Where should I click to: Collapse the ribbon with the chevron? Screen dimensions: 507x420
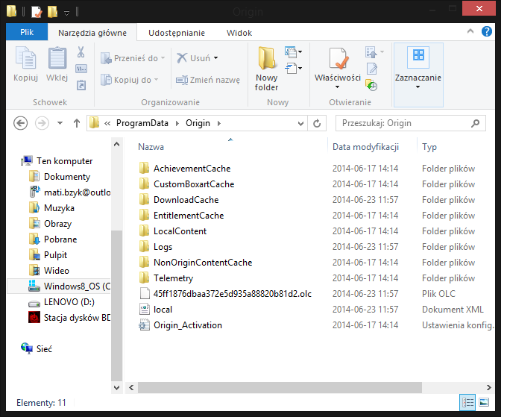(x=470, y=31)
